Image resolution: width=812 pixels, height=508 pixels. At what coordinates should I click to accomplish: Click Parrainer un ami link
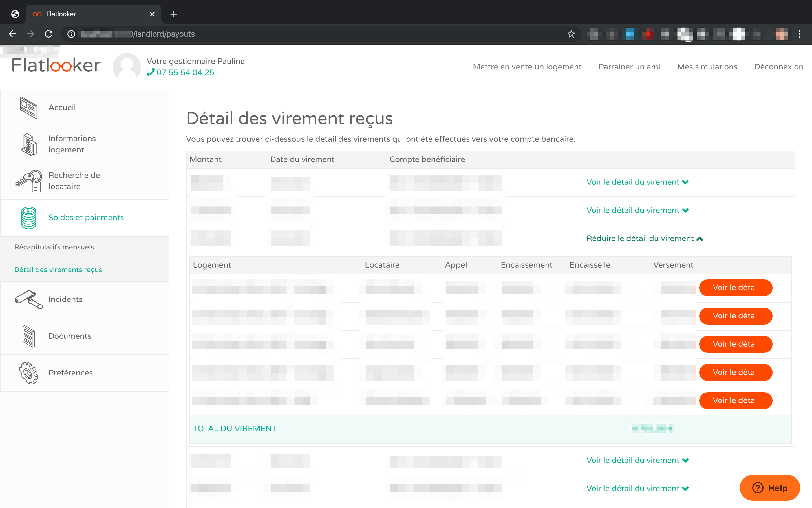[x=629, y=67]
